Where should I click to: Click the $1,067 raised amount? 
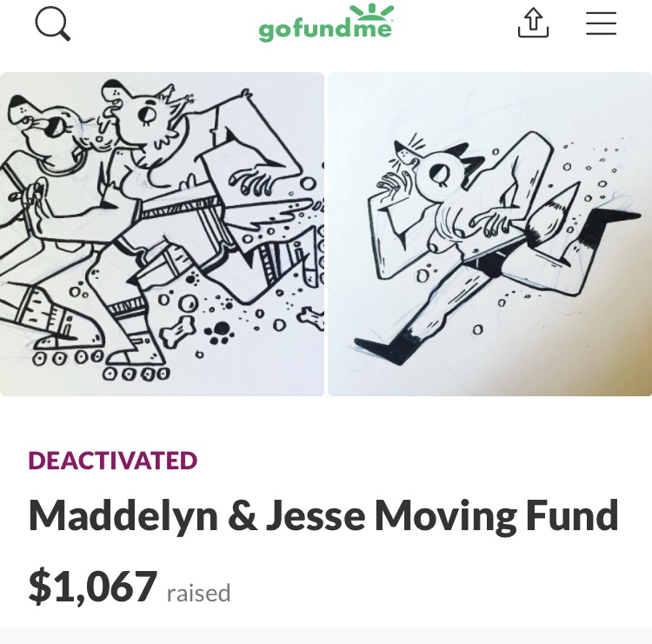pyautogui.click(x=93, y=587)
